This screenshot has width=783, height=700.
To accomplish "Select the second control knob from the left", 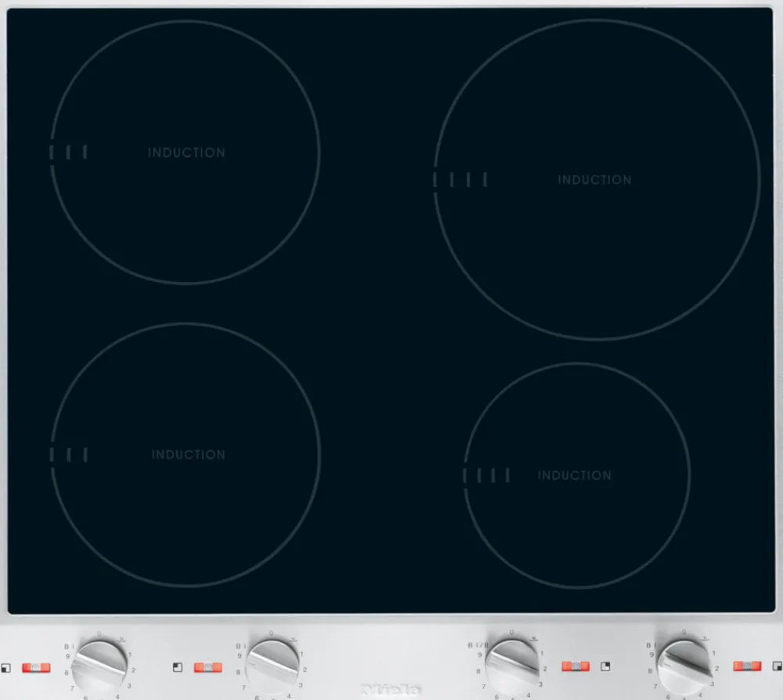I will 272,664.
